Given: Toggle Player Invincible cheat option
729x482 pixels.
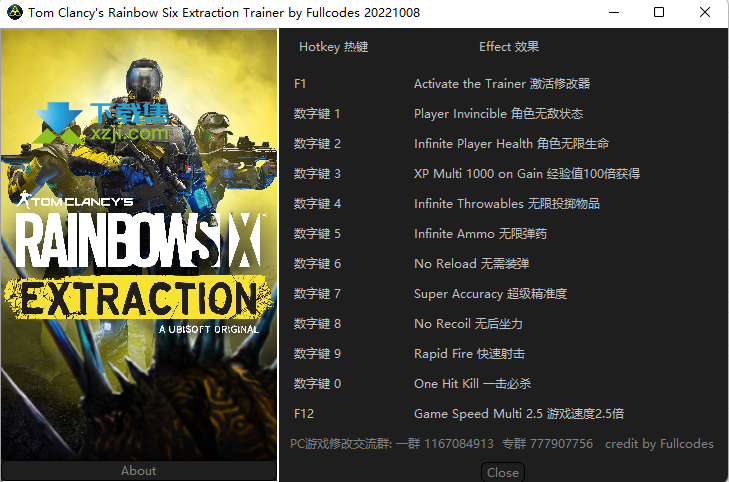Looking at the screenshot, I should click(498, 114).
